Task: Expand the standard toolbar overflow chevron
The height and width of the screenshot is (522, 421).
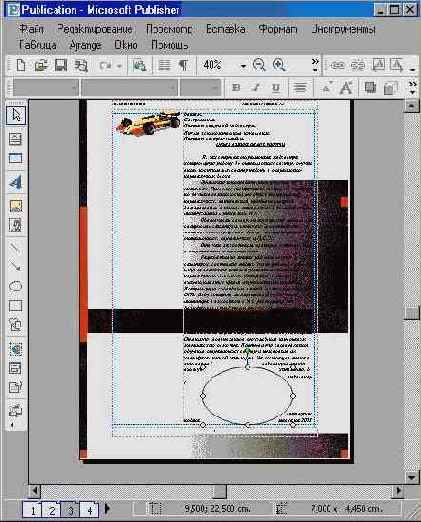Action: coord(315,65)
